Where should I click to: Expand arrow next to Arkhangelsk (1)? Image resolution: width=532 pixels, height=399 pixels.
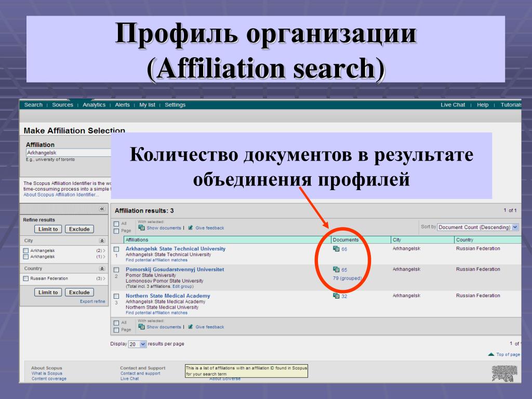point(104,257)
